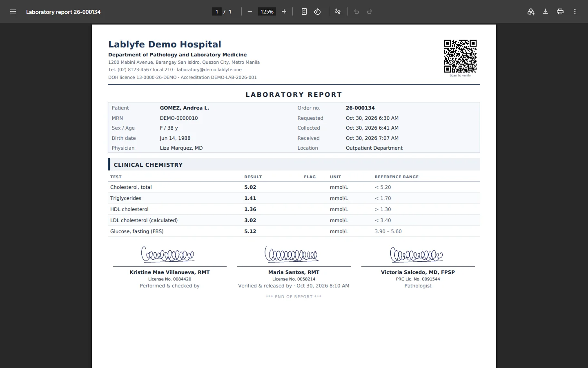Click the redo arrow
The width and height of the screenshot is (588, 368).
pyautogui.click(x=370, y=11)
